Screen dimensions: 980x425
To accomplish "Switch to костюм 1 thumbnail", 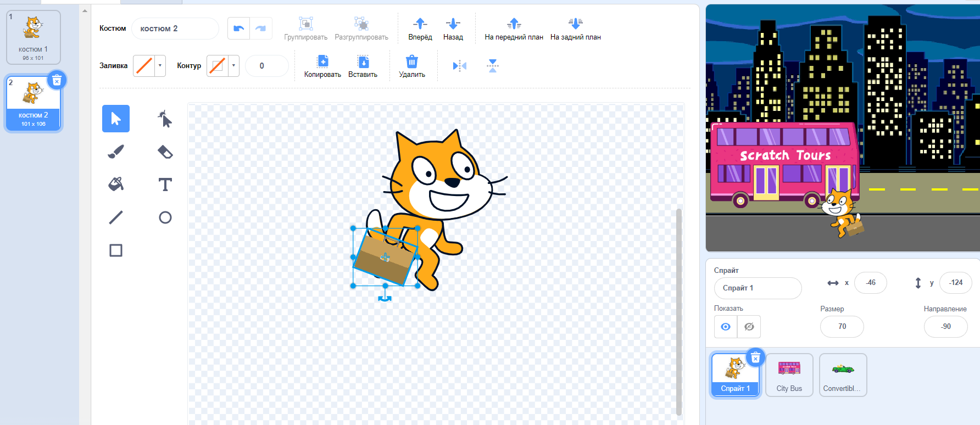I will tap(34, 37).
